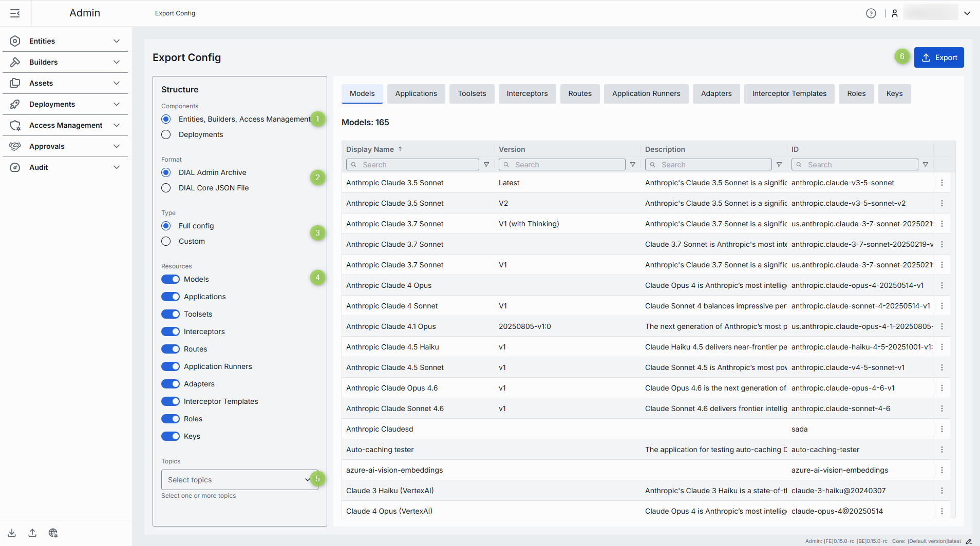
Task: Disable the Toolsets resource toggle
Action: 171,314
